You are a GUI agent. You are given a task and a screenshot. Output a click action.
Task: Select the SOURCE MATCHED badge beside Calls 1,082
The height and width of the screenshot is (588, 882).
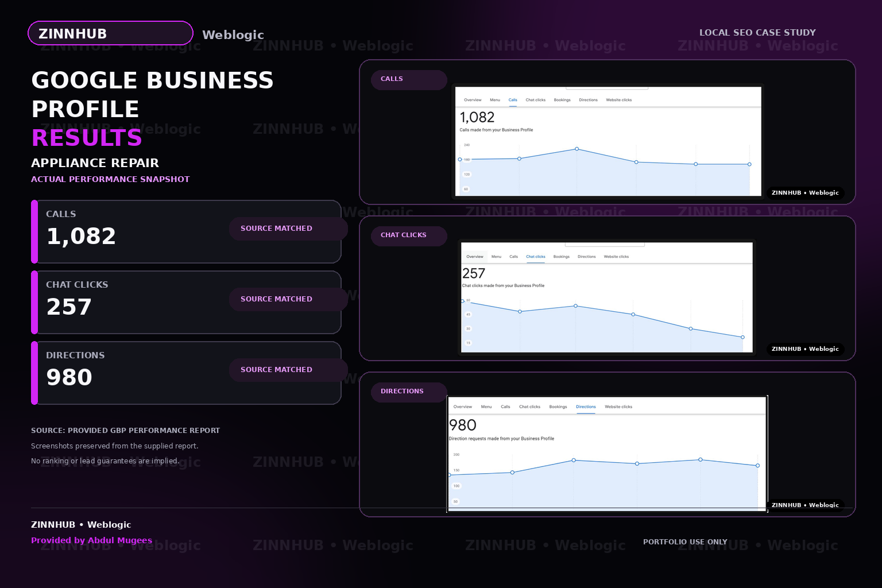tap(288, 229)
